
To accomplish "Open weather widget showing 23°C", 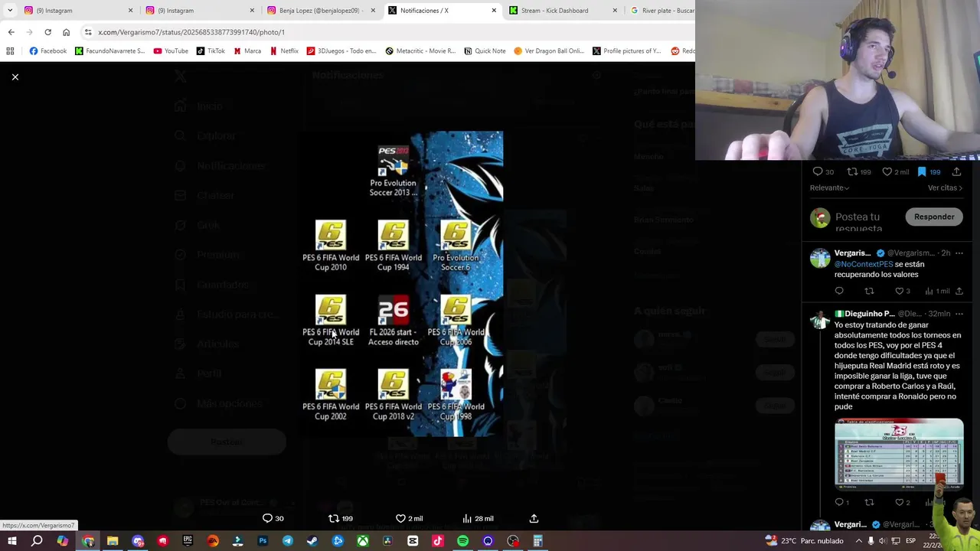I will pyautogui.click(x=804, y=541).
